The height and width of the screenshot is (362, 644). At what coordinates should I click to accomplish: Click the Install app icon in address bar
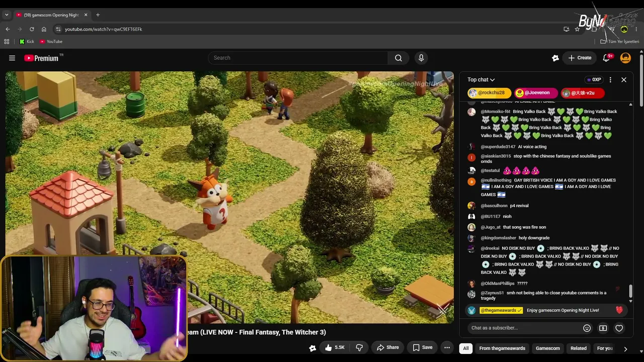tap(566, 29)
